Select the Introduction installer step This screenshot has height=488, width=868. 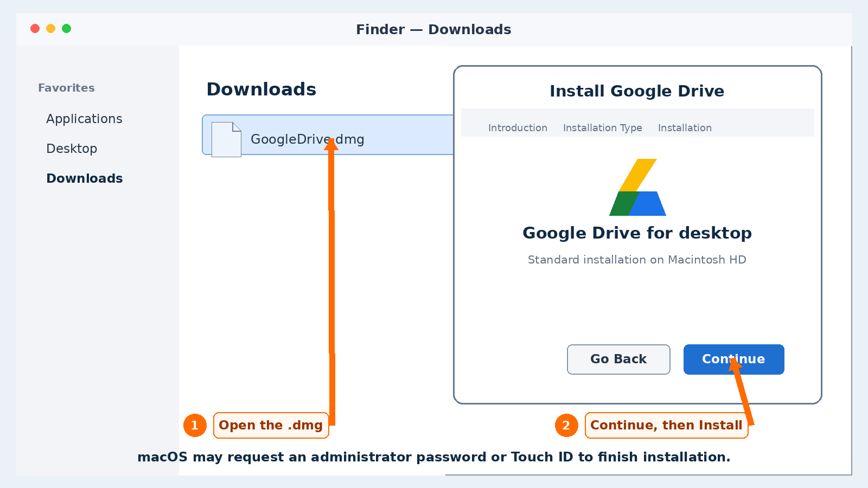(518, 128)
